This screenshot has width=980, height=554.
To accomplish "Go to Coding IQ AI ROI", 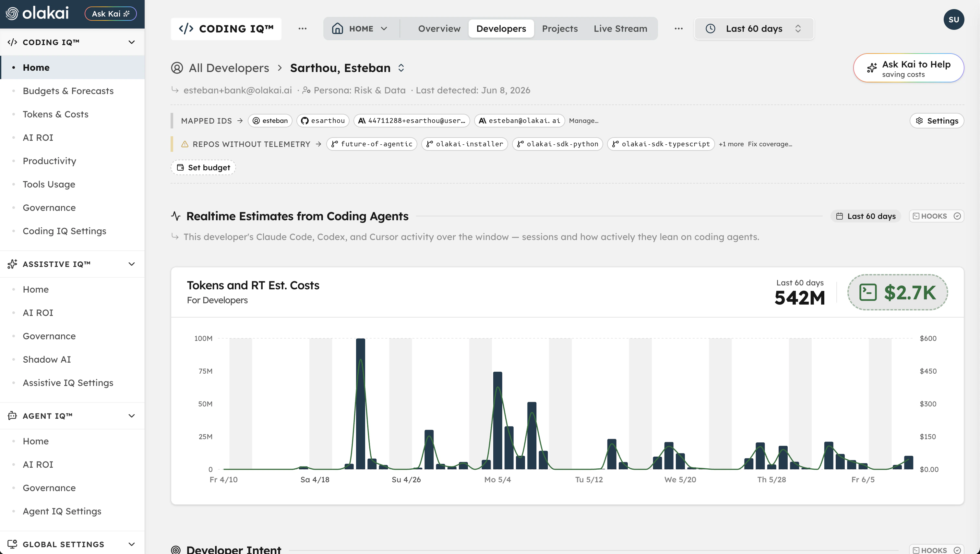I will [x=38, y=137].
